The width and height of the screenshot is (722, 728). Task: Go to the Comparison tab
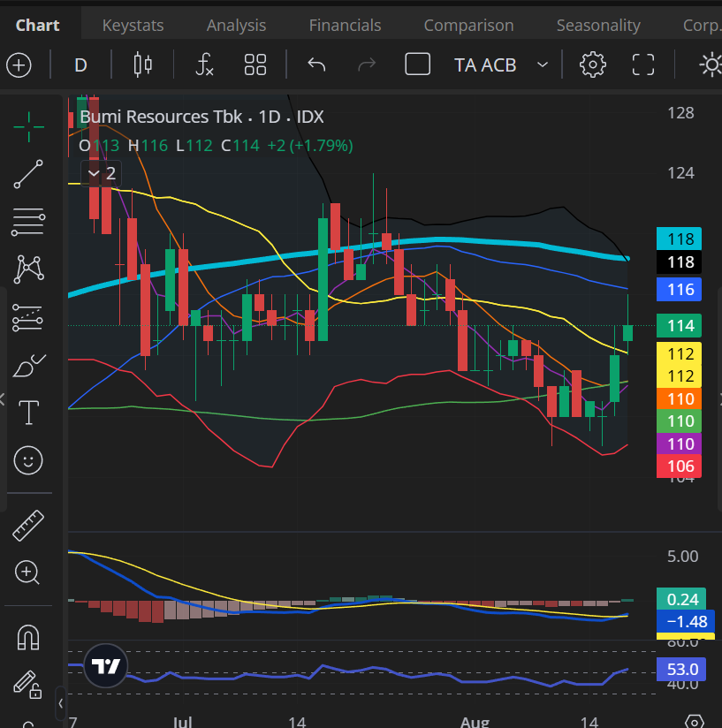pyautogui.click(x=469, y=25)
